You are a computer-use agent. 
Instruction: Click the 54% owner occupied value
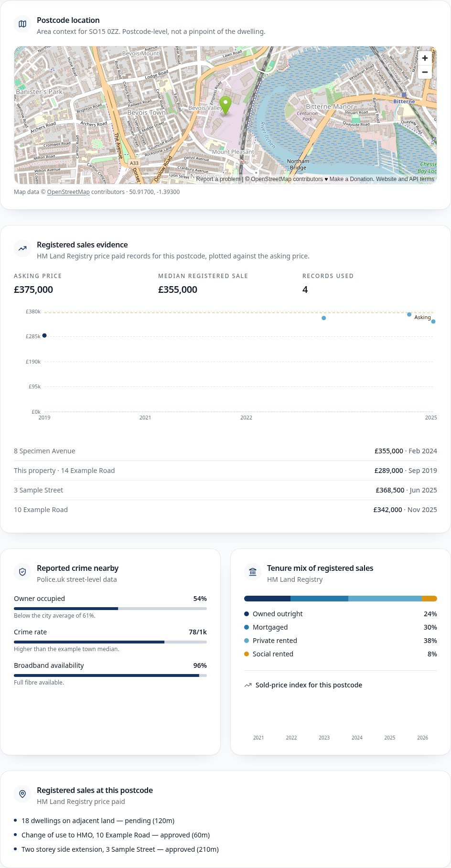pyautogui.click(x=200, y=599)
